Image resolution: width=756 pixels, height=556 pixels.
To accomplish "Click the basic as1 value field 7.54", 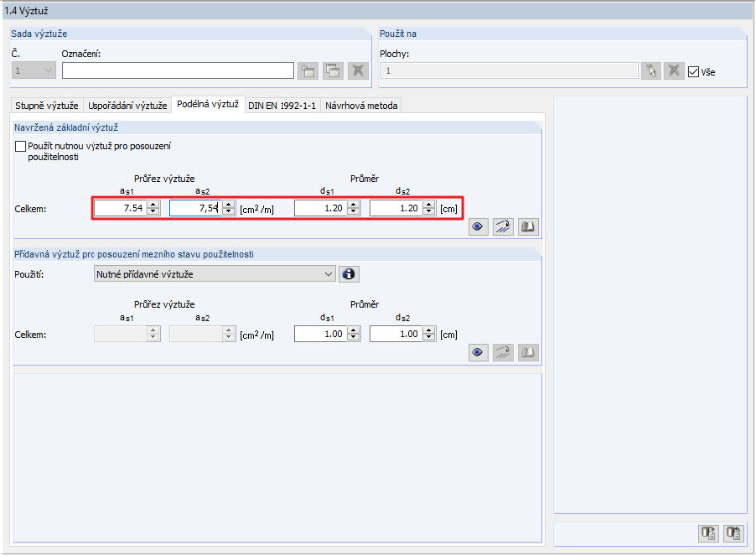I will click(x=121, y=208).
